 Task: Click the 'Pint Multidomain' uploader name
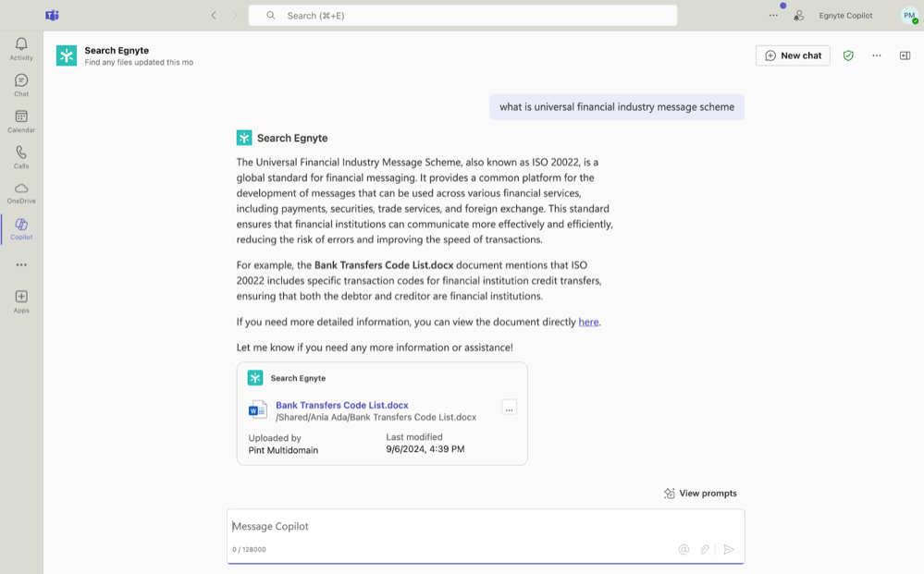pyautogui.click(x=283, y=450)
